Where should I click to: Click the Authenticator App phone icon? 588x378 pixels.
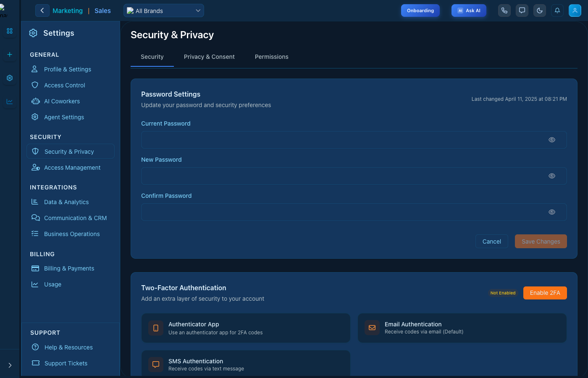(156, 328)
